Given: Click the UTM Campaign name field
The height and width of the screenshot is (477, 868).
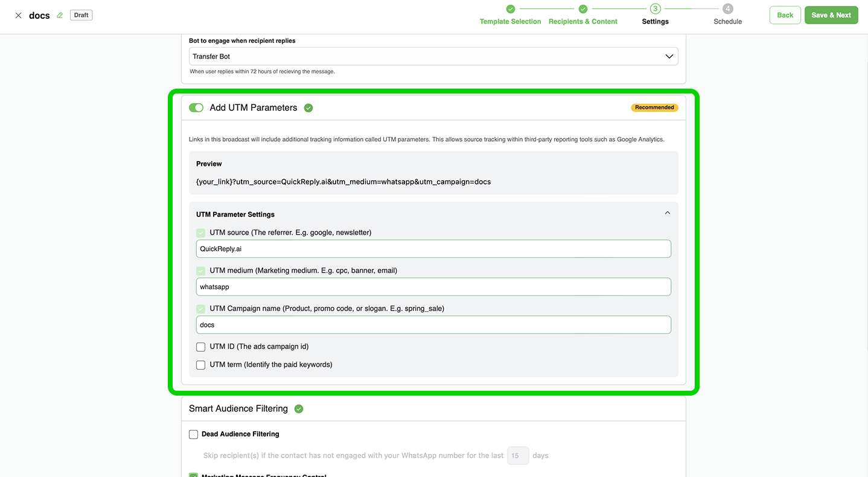Looking at the screenshot, I should [433, 324].
